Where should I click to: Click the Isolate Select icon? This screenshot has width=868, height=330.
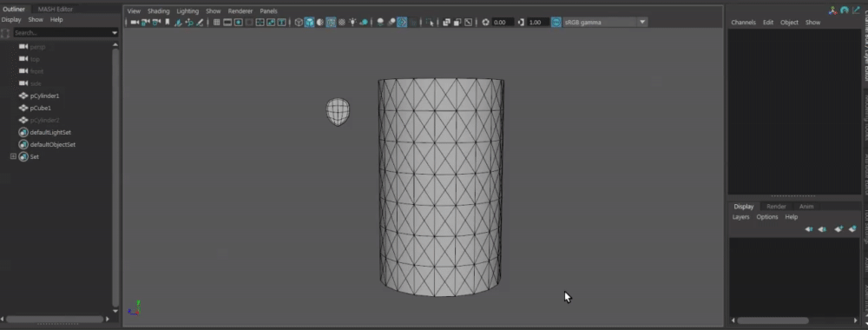tap(430, 23)
